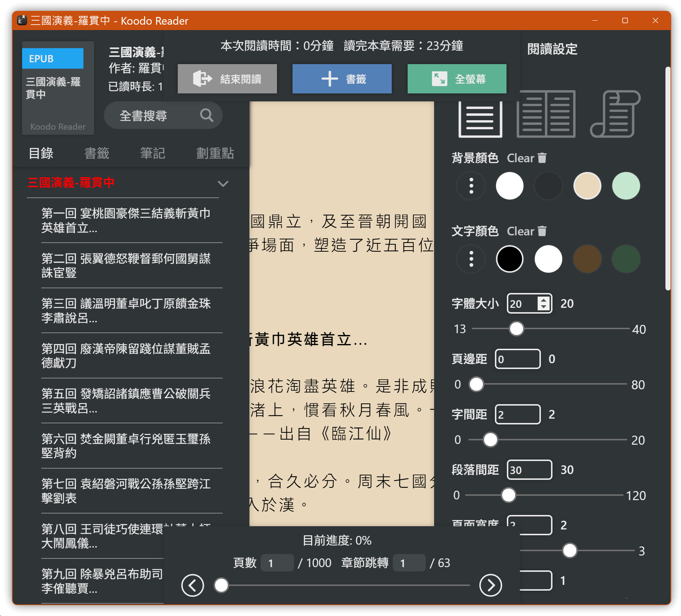Choose the dark green text color swatch
This screenshot has width=681, height=616.
[626, 259]
